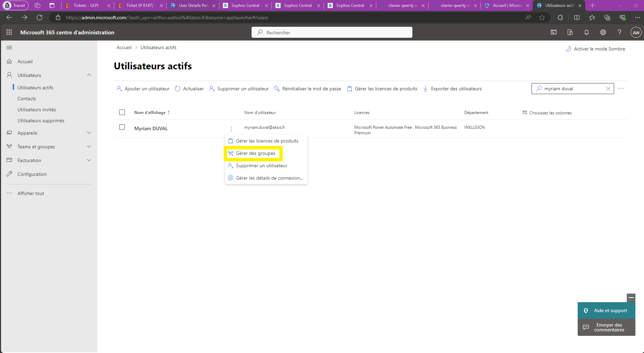
Task: Open help question mark icon
Action: pyautogui.click(x=619, y=32)
